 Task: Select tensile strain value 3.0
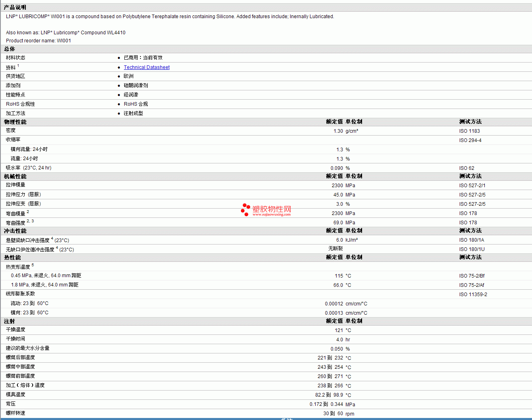pyautogui.click(x=339, y=204)
